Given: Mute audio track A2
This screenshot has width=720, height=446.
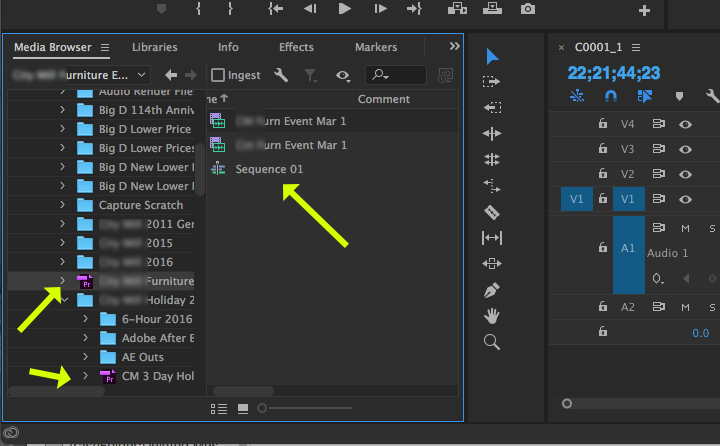Looking at the screenshot, I should (685, 307).
